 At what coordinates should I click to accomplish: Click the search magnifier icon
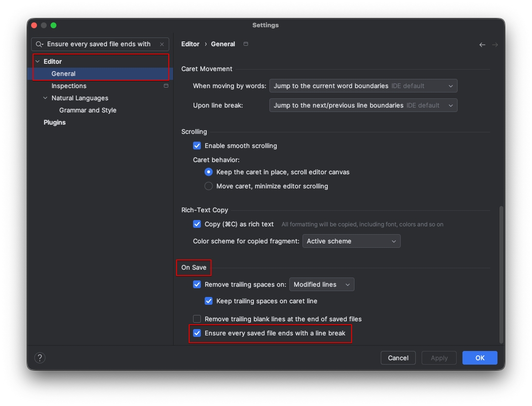click(39, 44)
